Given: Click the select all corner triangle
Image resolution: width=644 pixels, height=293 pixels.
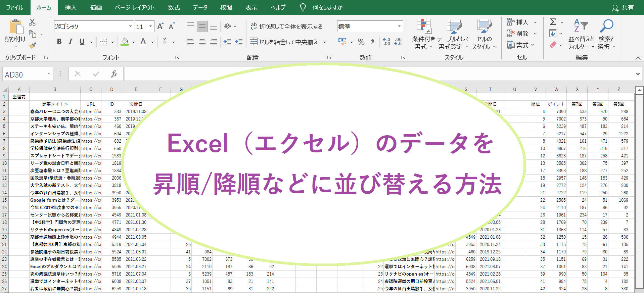Looking at the screenshot, I should [x=5, y=90].
